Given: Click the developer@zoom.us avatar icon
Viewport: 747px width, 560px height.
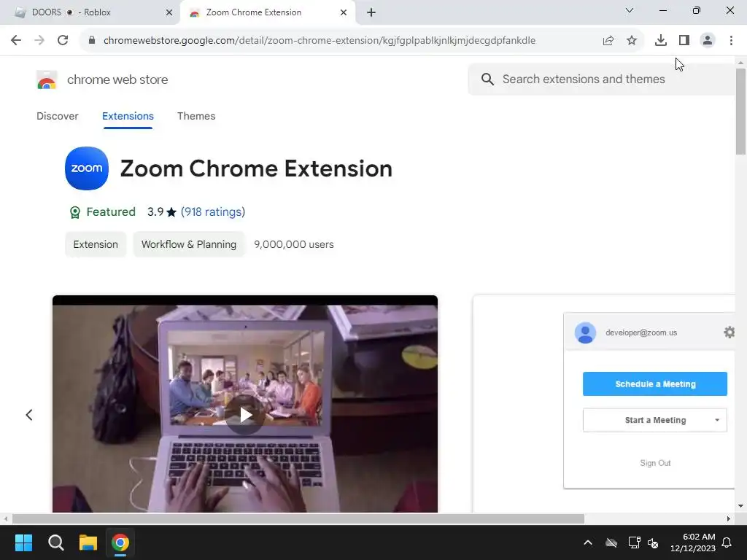Looking at the screenshot, I should point(585,332).
